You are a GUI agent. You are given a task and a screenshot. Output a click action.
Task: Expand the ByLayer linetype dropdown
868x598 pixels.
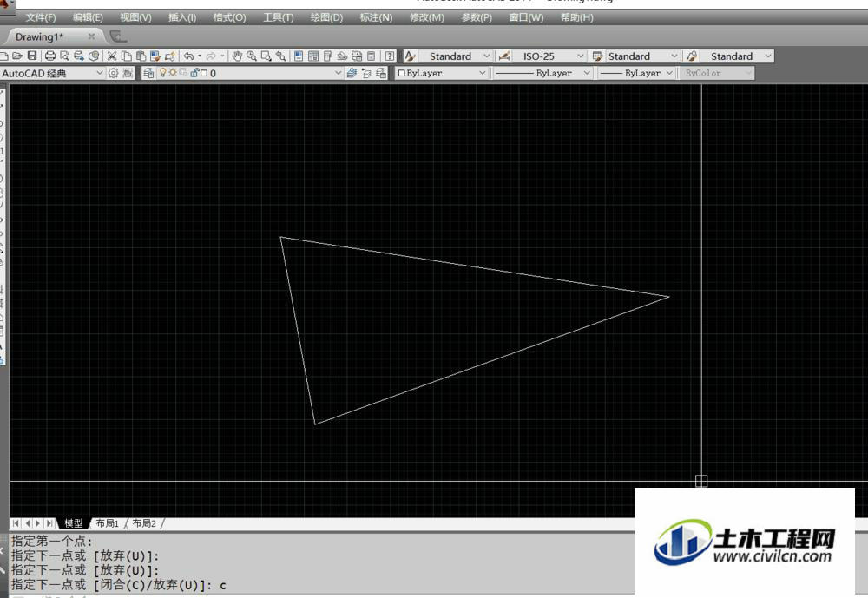(x=587, y=73)
